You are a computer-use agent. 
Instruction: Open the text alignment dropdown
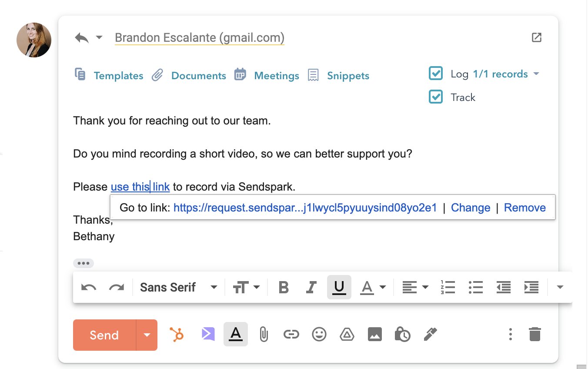point(415,287)
